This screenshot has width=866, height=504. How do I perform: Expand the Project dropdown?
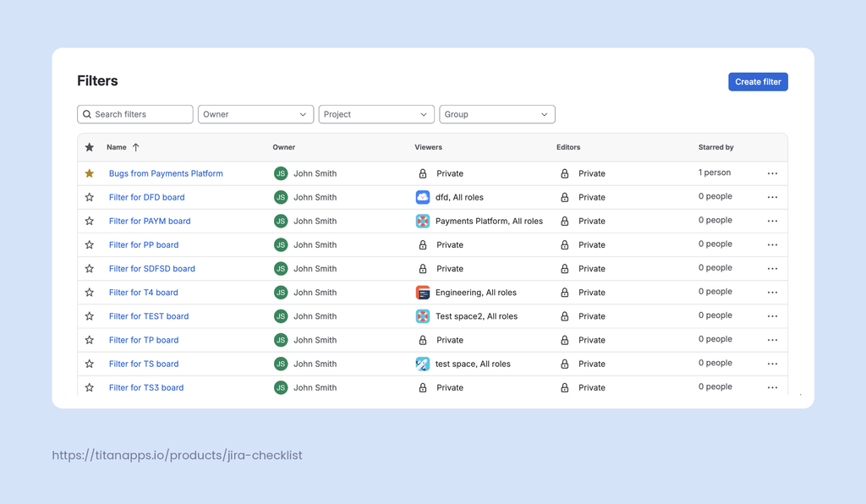point(376,114)
